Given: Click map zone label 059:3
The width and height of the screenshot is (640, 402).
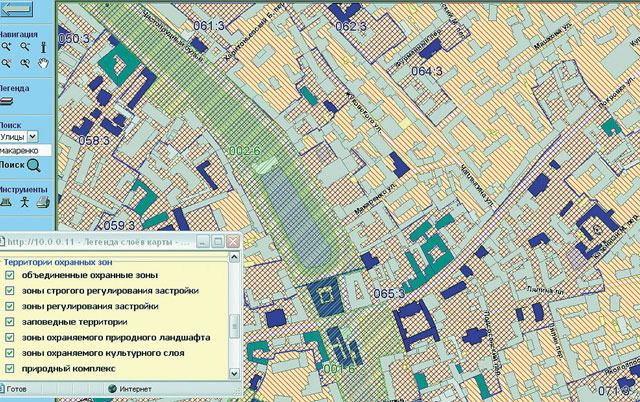Looking at the screenshot, I should [119, 226].
